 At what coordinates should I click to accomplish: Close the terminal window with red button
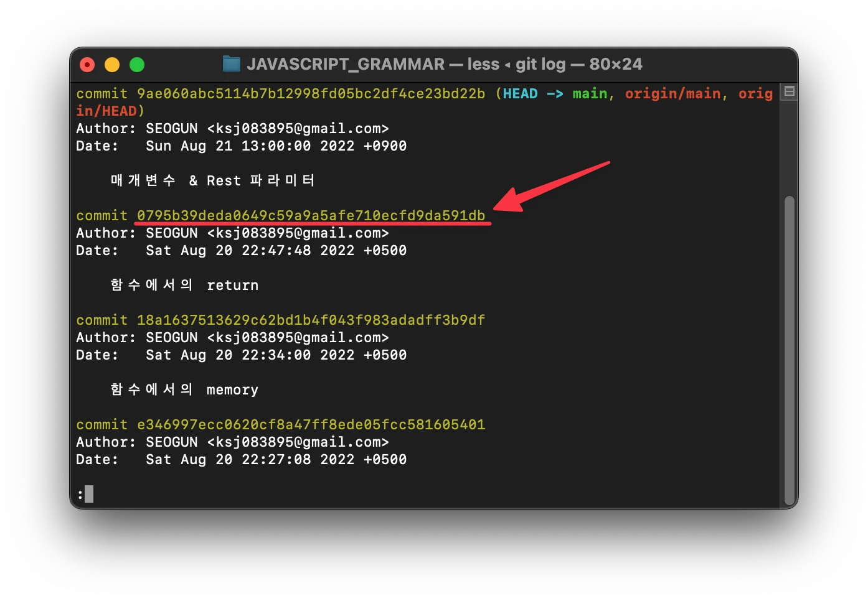[x=88, y=65]
